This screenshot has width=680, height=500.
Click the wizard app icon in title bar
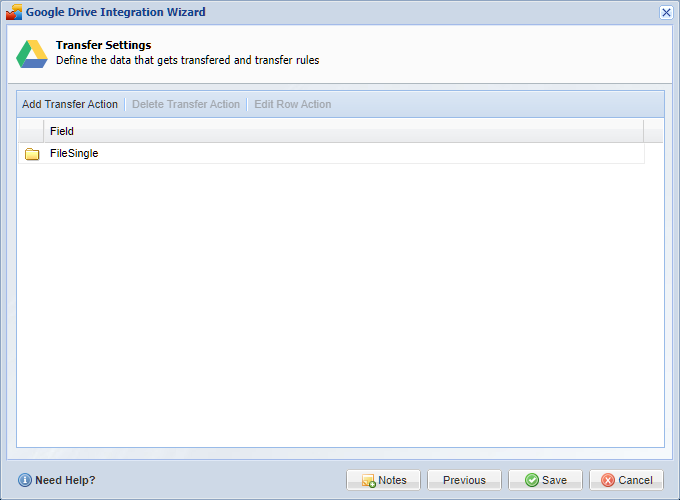click(x=14, y=12)
